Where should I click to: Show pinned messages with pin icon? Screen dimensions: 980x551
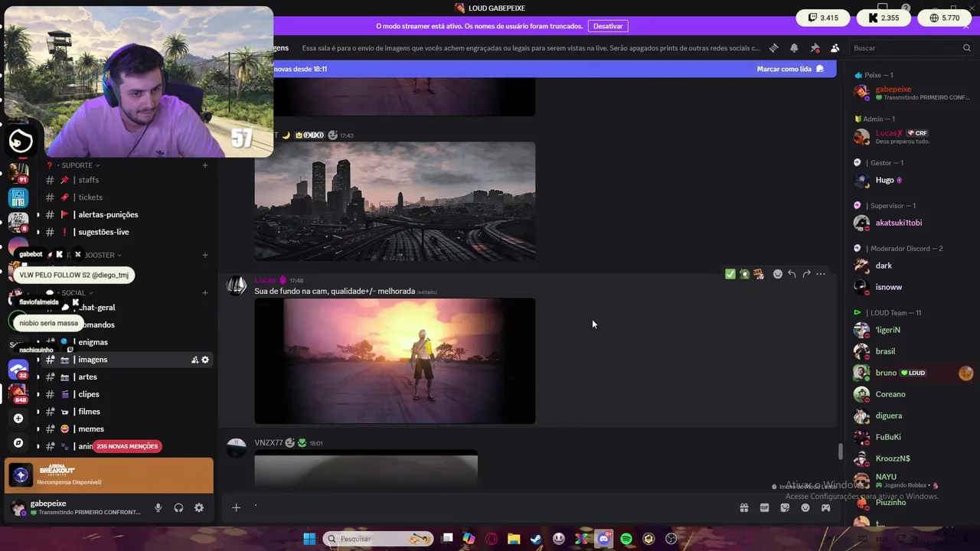click(815, 48)
